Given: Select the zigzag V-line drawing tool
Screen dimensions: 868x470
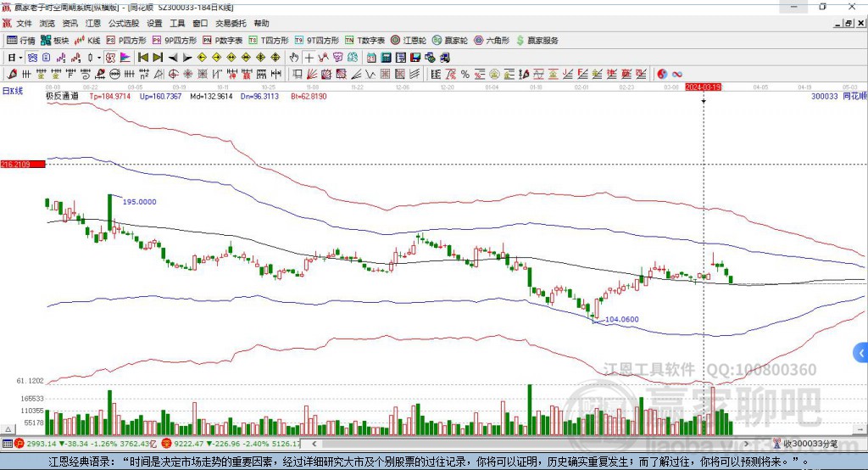Looking at the screenshot, I should coord(370,74).
